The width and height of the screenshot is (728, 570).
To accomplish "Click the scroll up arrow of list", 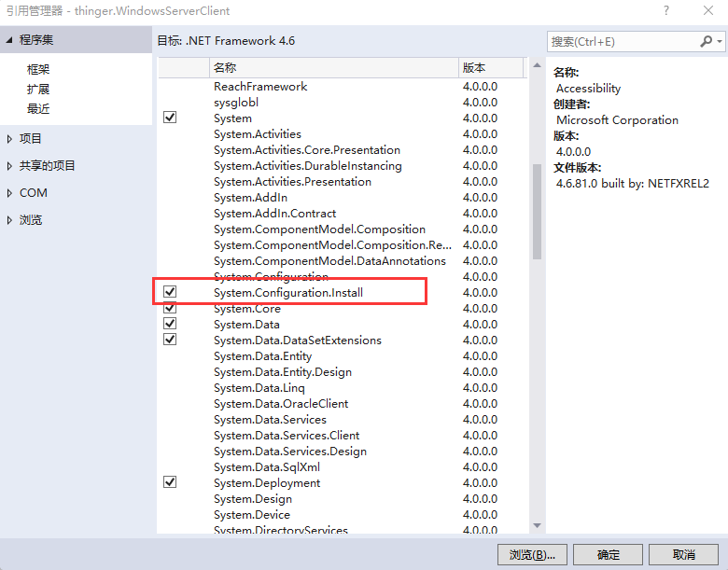I will point(538,65).
